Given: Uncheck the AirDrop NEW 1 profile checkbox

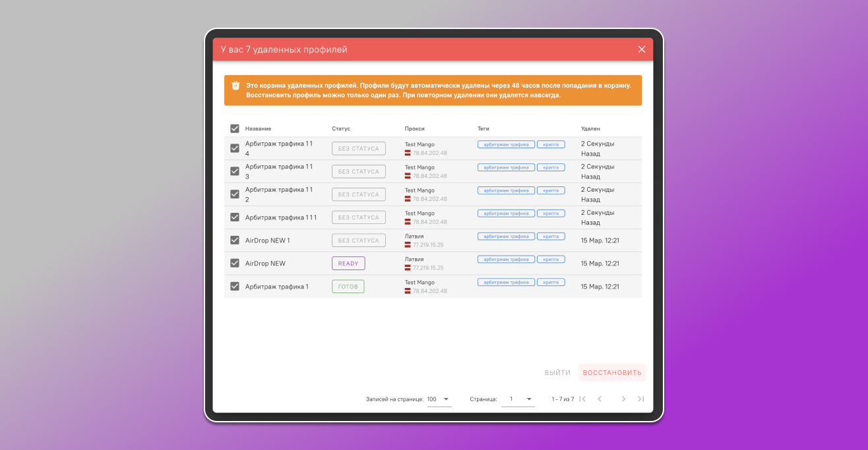Looking at the screenshot, I should [234, 240].
